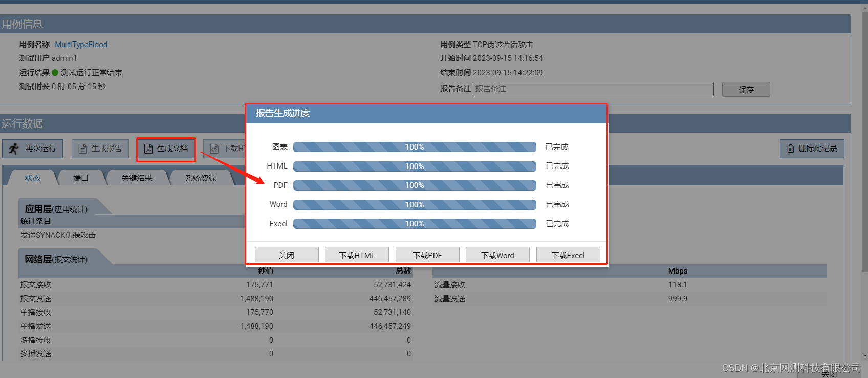Click the 测试运行正常结束 result text

point(92,73)
